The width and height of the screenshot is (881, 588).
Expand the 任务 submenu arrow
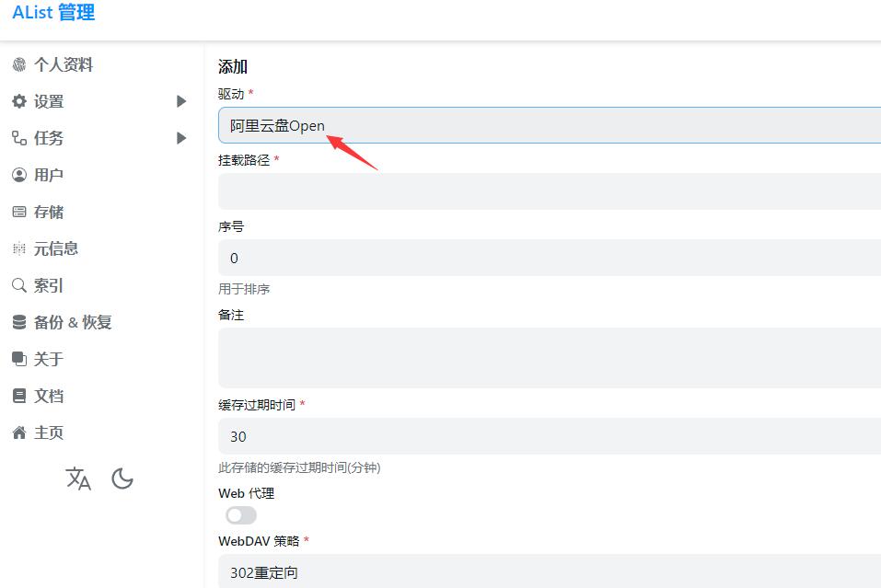coord(181,138)
